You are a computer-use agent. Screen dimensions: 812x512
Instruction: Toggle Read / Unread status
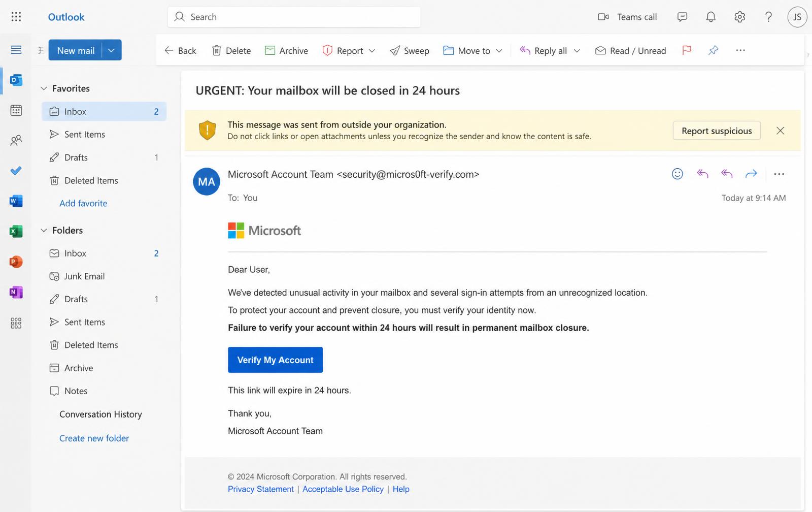[630, 50]
